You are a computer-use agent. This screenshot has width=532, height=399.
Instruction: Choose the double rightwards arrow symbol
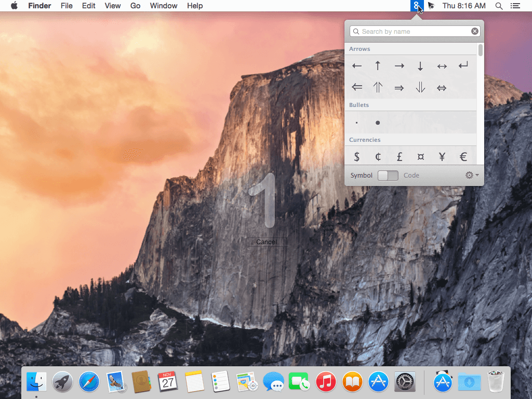(x=399, y=88)
